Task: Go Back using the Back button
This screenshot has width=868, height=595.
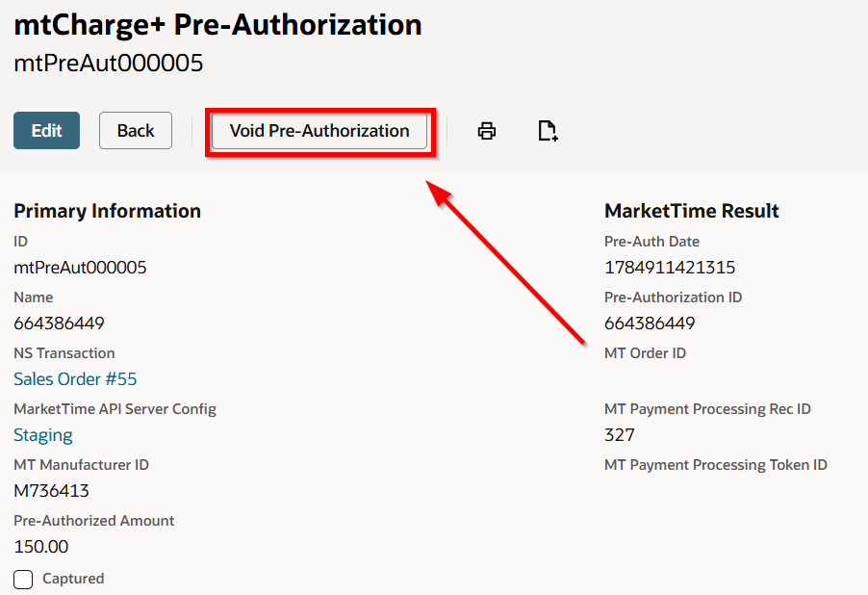Action: coord(136,131)
